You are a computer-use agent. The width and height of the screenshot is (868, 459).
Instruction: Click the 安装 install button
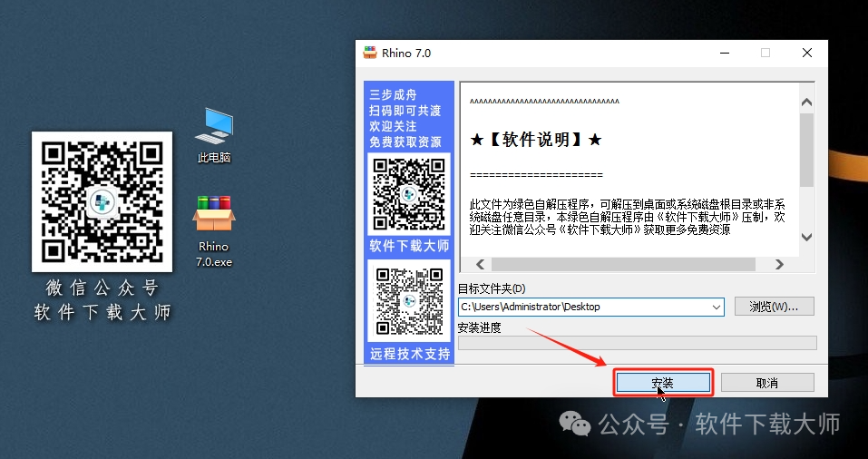pyautogui.click(x=663, y=383)
